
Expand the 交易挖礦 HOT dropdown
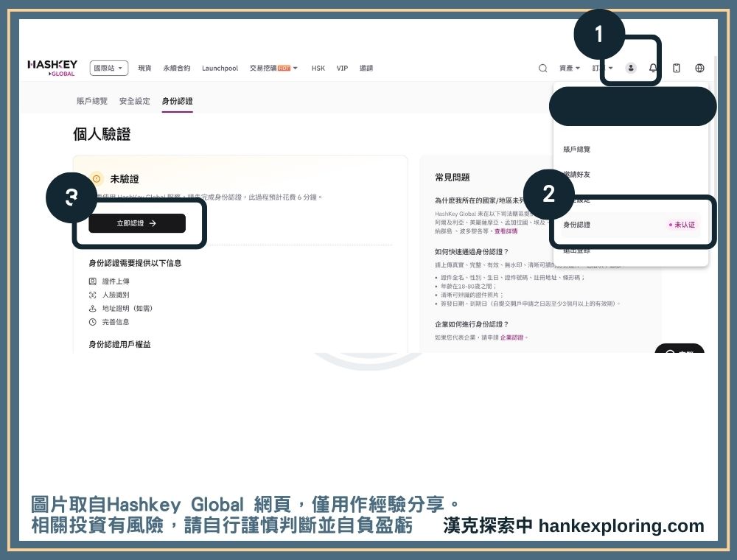point(273,68)
